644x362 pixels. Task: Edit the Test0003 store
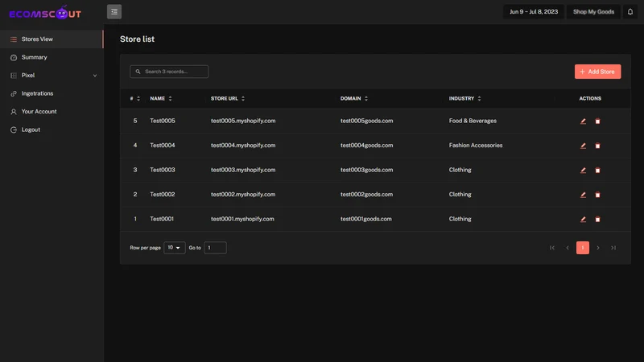pyautogui.click(x=583, y=170)
